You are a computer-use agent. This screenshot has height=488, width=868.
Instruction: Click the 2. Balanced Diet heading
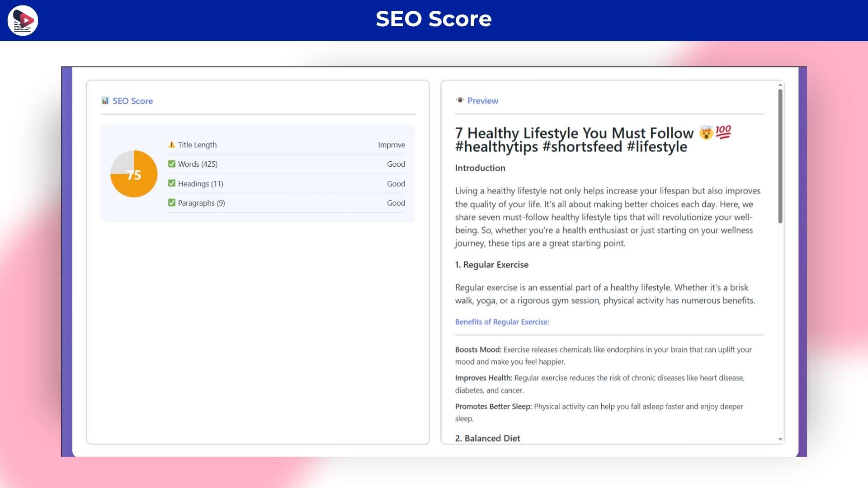(x=487, y=438)
